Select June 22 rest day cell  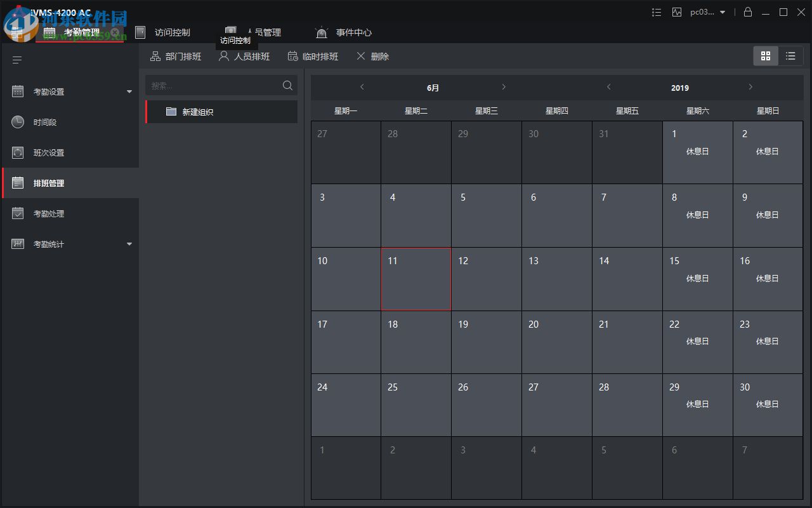[697, 342]
